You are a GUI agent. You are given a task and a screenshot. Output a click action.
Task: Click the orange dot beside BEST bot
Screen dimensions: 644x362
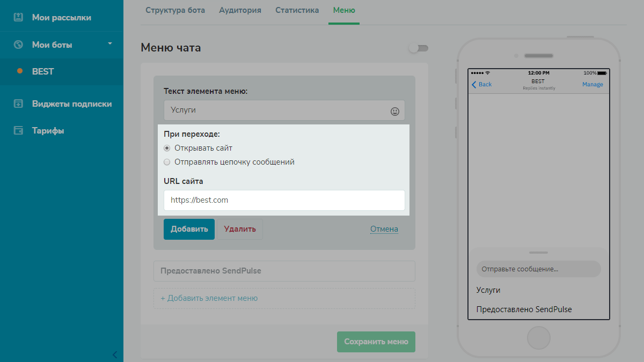pos(20,71)
